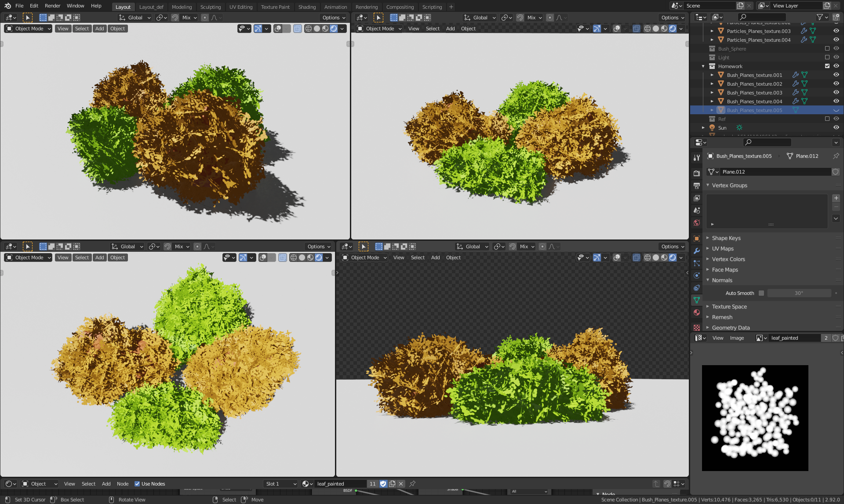Open the Physics properties tab
The width and height of the screenshot is (844, 504).
click(x=697, y=276)
